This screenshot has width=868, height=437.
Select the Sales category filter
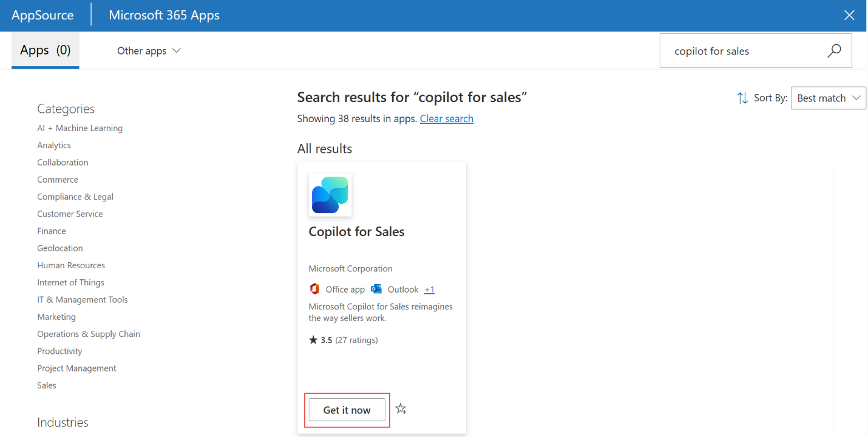click(46, 385)
